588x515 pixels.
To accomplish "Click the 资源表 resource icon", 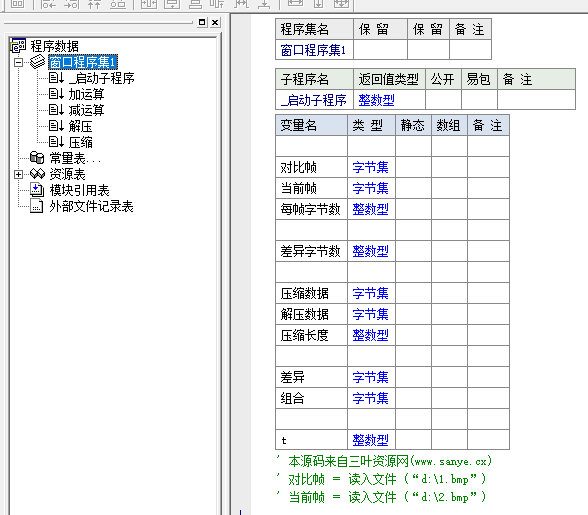I will click(x=38, y=174).
